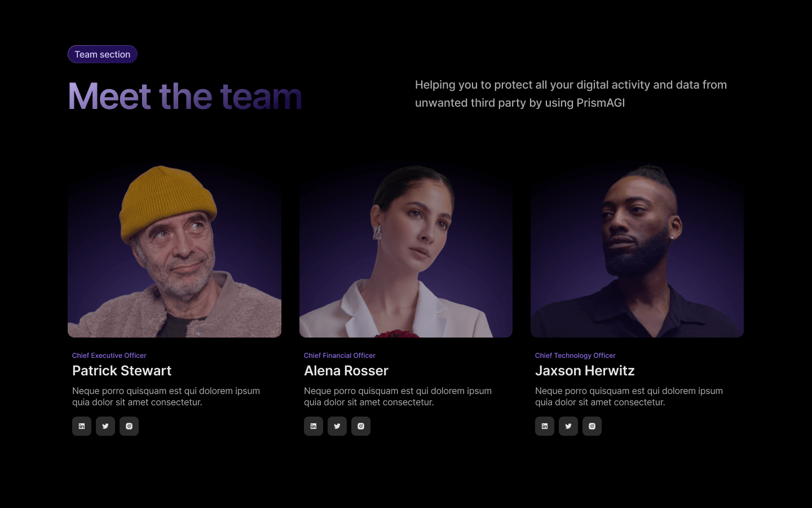Click the Jaxson Herwitz name heading

coord(585,371)
